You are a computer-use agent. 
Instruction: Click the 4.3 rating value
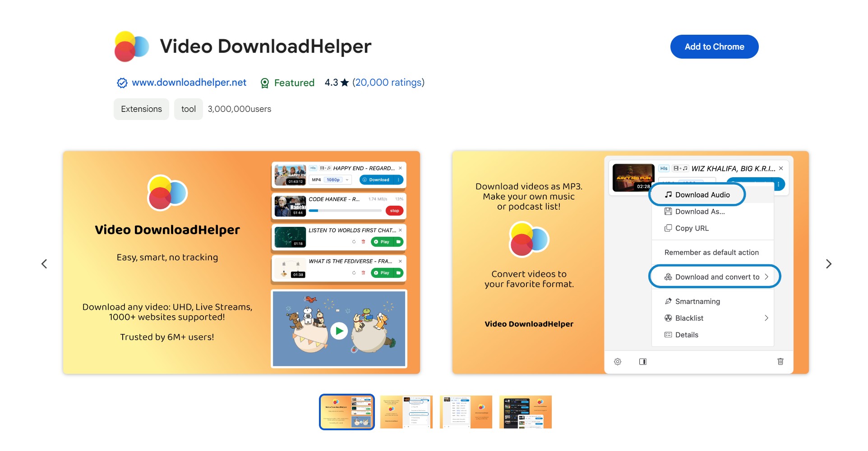pos(331,83)
